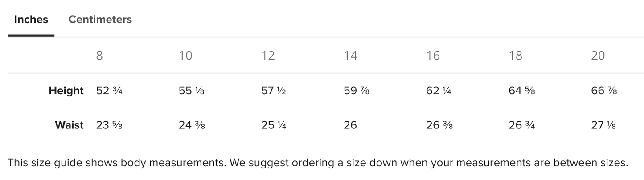Click the size 12 column header
The width and height of the screenshot is (644, 180).
[268, 56]
